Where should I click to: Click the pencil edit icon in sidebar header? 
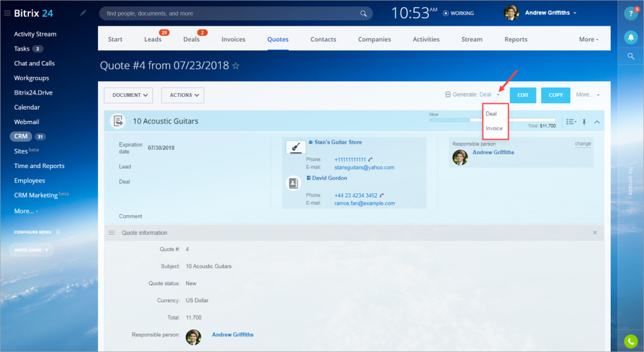83,13
